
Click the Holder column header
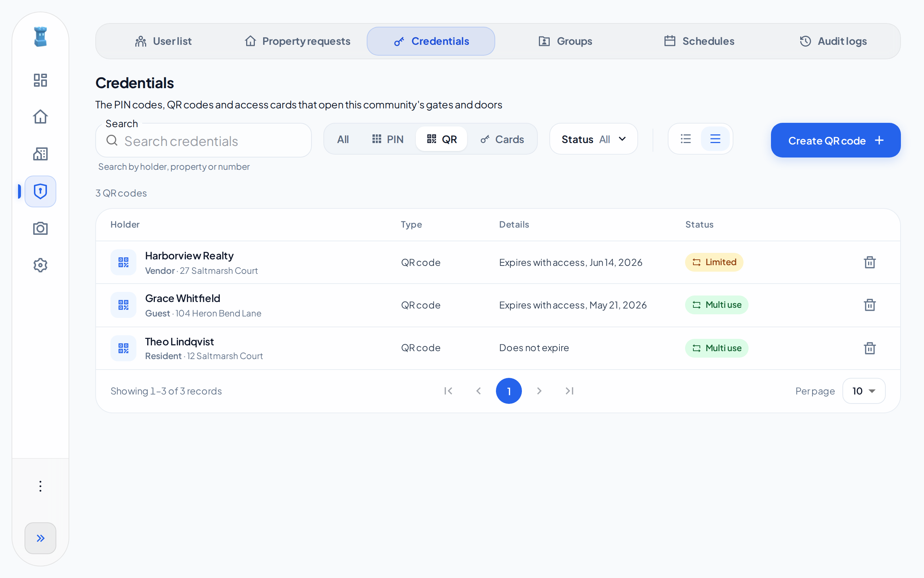[125, 224]
